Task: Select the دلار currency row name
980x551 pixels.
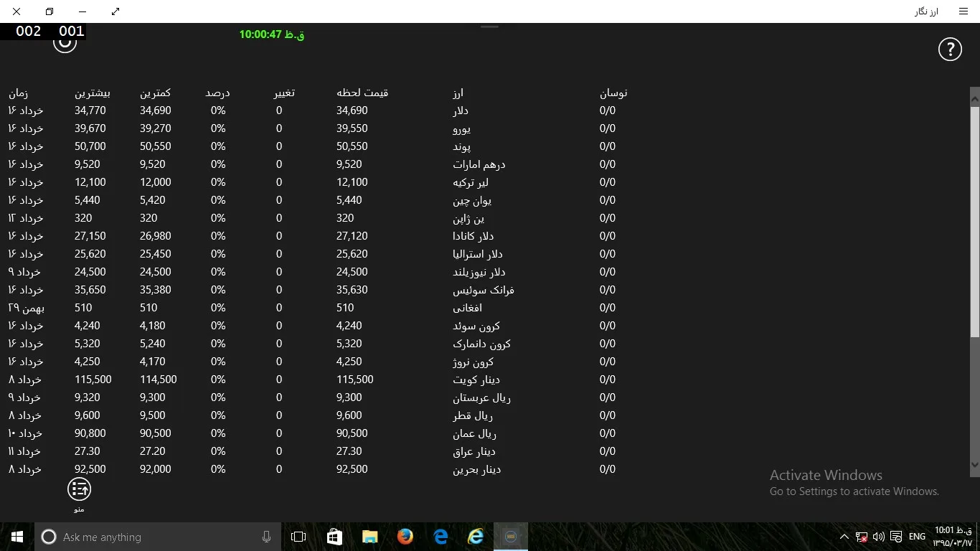Action: click(460, 110)
